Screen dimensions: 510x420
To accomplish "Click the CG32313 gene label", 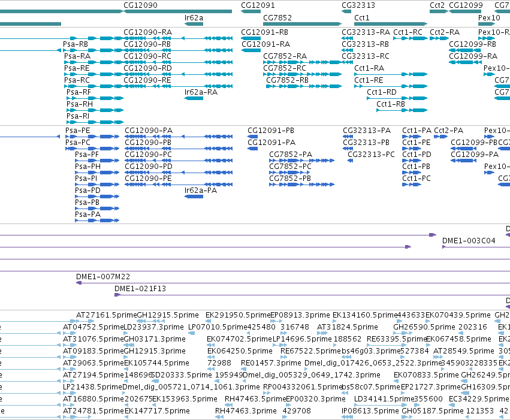I will point(358,5).
